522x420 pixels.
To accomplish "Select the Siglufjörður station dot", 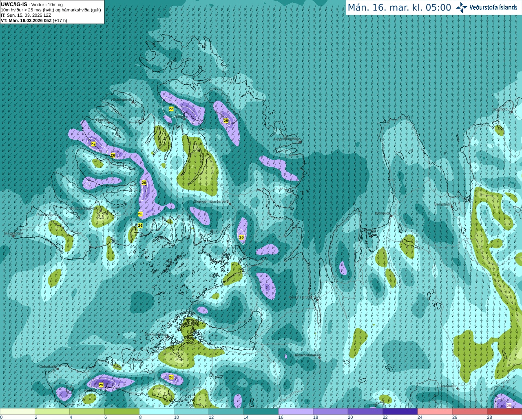I will [511, 112].
